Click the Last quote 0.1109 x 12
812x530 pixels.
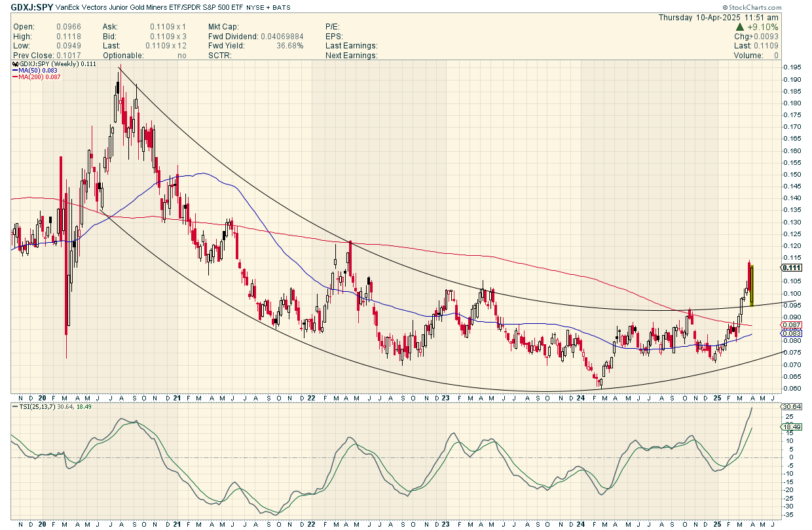point(166,46)
